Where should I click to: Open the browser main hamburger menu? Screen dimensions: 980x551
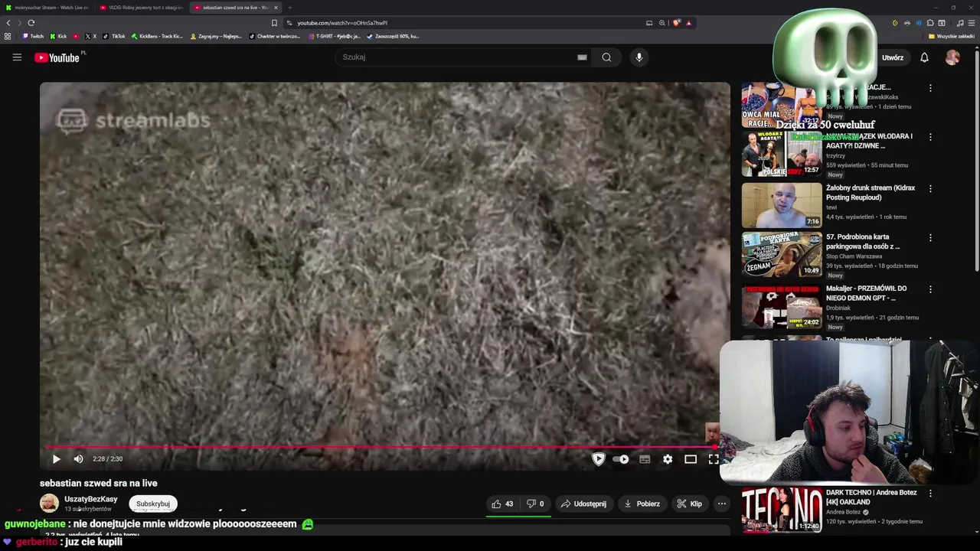click(972, 23)
